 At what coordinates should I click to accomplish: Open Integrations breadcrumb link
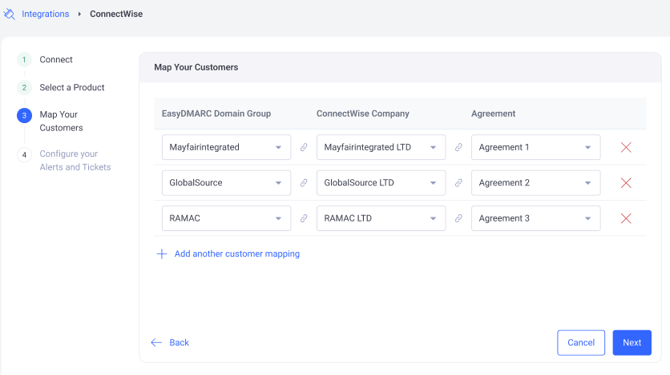(x=45, y=14)
